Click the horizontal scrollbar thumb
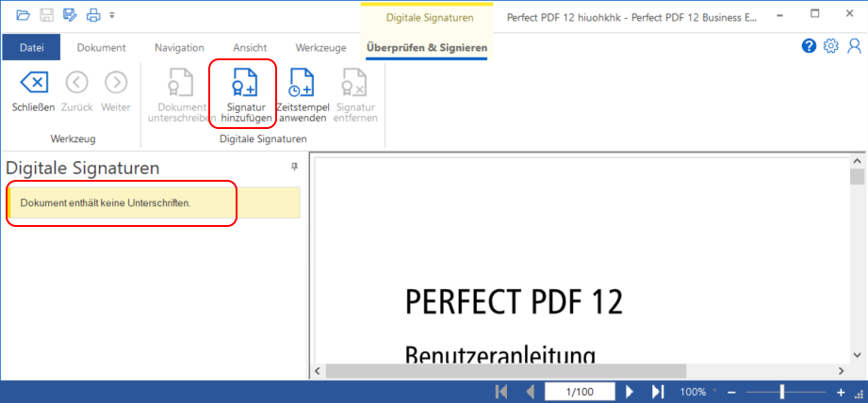 (x=506, y=370)
